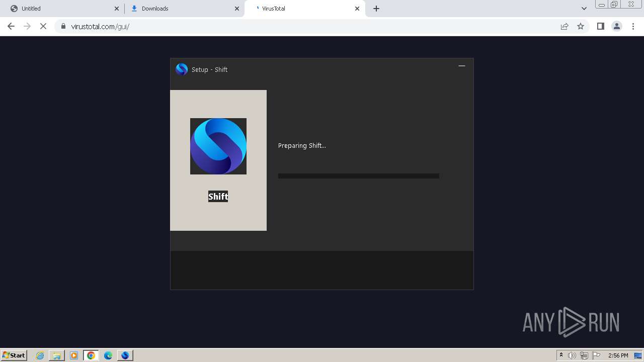Close the Downloads tab

tap(237, 9)
